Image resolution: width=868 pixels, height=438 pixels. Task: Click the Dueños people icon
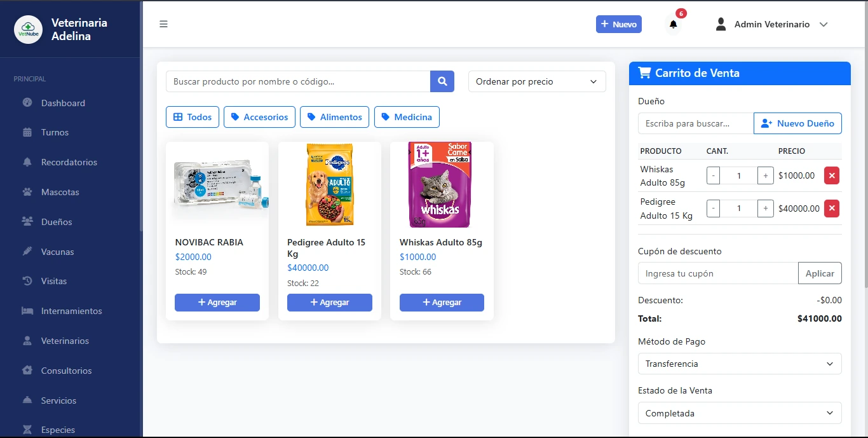pos(27,222)
